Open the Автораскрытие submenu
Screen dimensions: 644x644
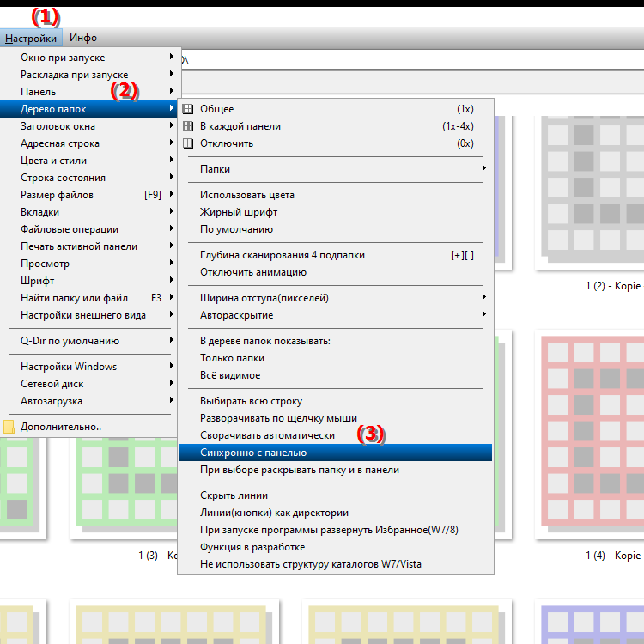(x=336, y=315)
